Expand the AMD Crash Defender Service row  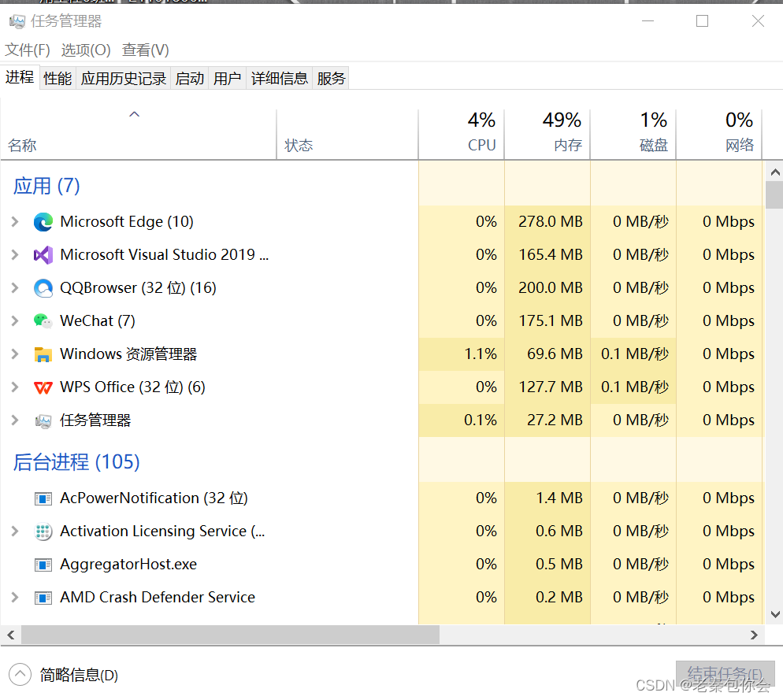coord(15,597)
